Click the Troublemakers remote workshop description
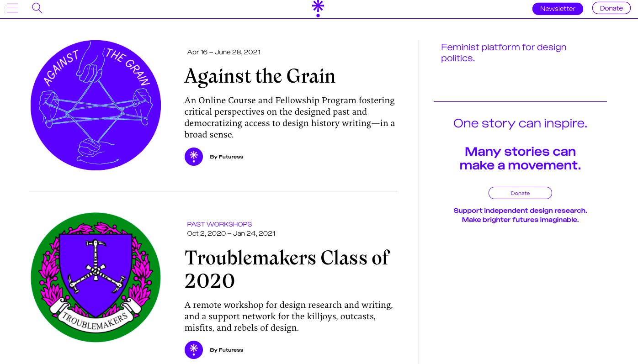638x364 pixels. [288, 316]
